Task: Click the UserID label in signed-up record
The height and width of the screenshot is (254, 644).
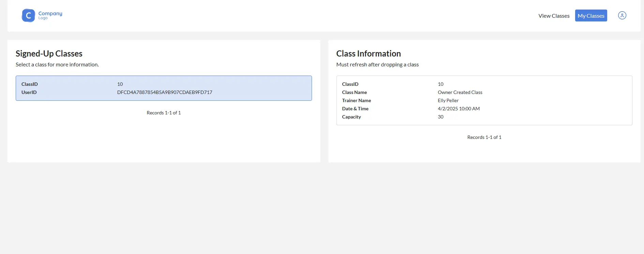Action: 29,92
